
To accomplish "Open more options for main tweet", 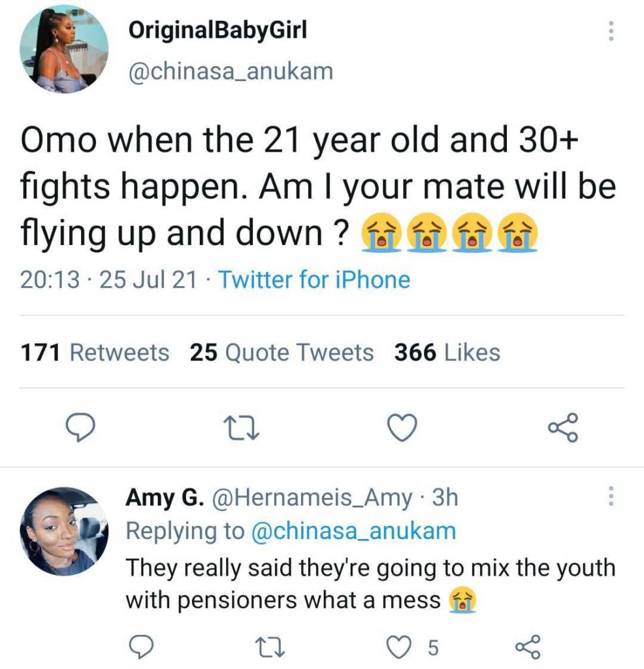I will click(611, 31).
